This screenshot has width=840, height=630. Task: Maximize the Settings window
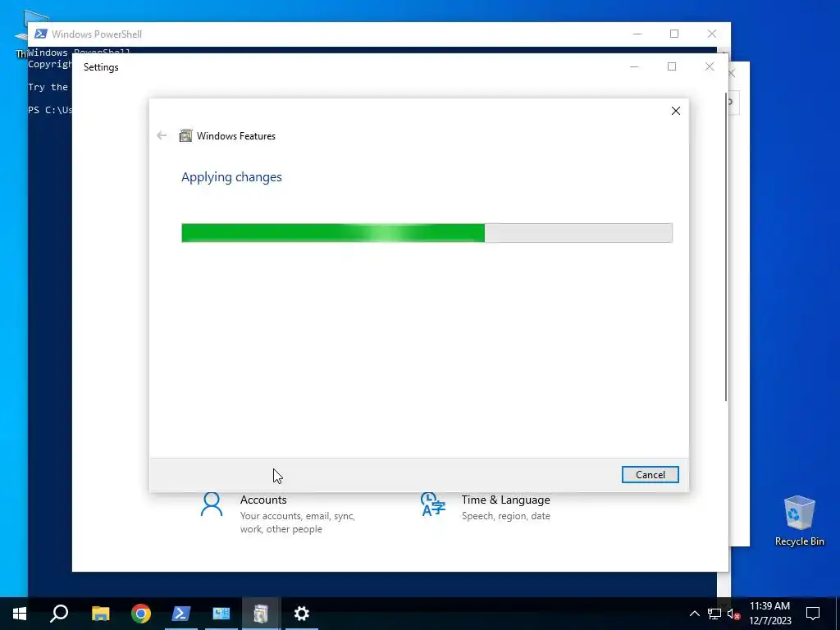click(x=672, y=67)
